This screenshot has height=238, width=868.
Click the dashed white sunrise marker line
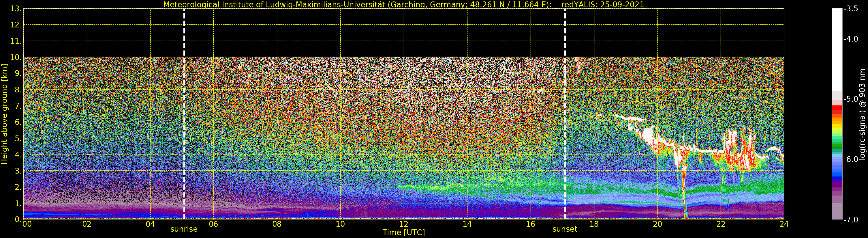[184, 114]
